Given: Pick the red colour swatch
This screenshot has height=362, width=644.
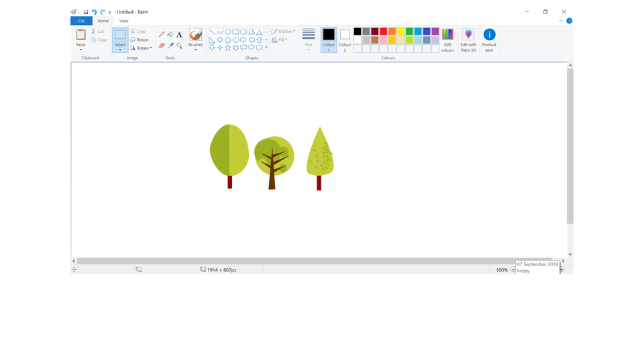Looking at the screenshot, I should [383, 32].
